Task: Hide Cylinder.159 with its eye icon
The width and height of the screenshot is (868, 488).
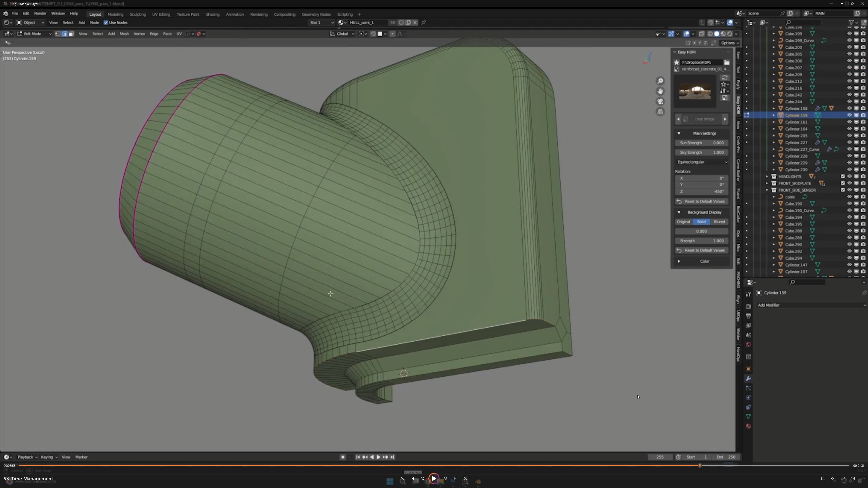Action: click(x=849, y=115)
